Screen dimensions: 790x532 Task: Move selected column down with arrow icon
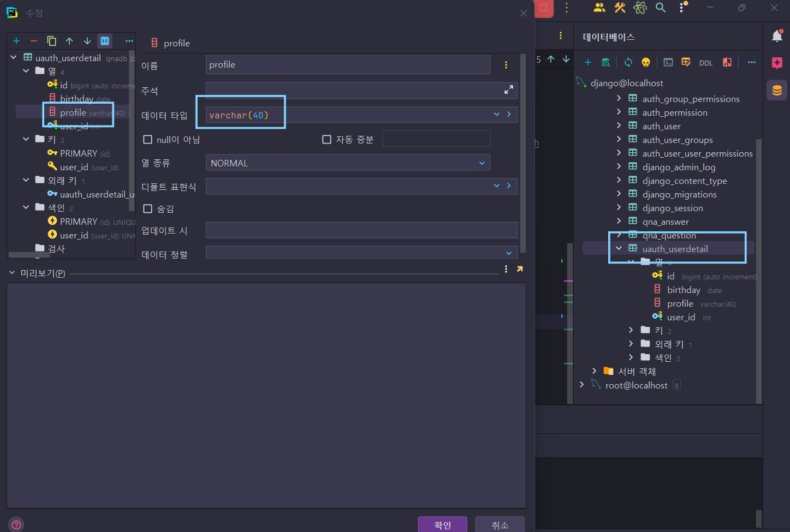pos(87,41)
